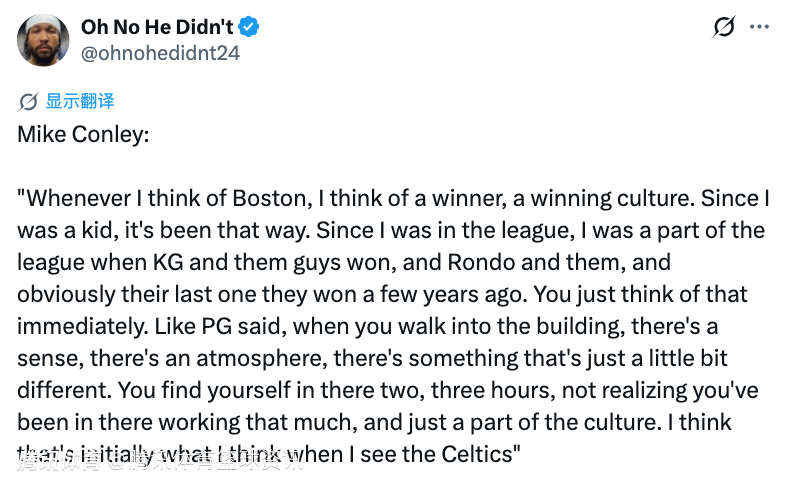Click 'obviously' at the start of the fourth line
The height and width of the screenshot is (486, 790).
(x=67, y=295)
